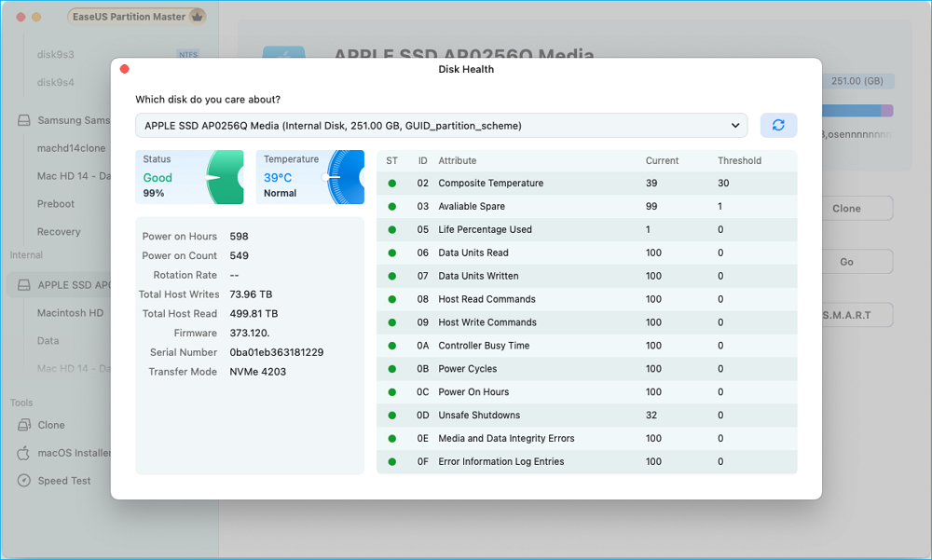932x560 pixels.
Task: Click the green status dot for Media and Data Integrity Errors
Action: pyautogui.click(x=392, y=438)
